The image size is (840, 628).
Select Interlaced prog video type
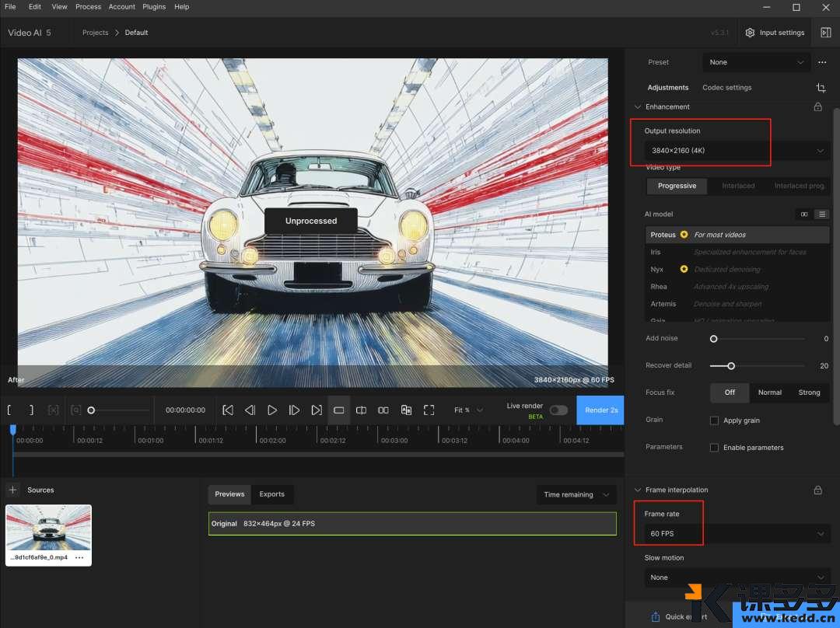(x=799, y=186)
